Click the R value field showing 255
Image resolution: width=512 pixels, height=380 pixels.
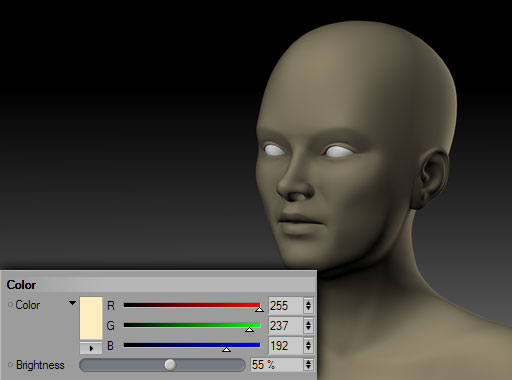pos(286,306)
